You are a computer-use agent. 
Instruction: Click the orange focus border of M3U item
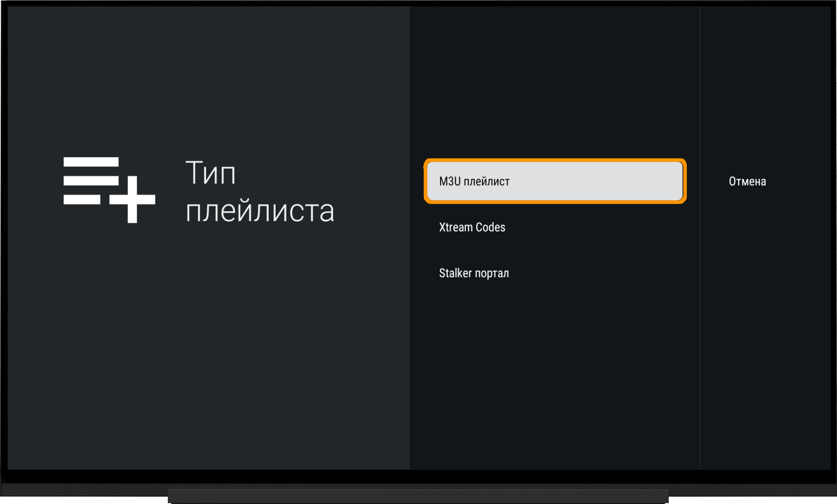(x=555, y=160)
